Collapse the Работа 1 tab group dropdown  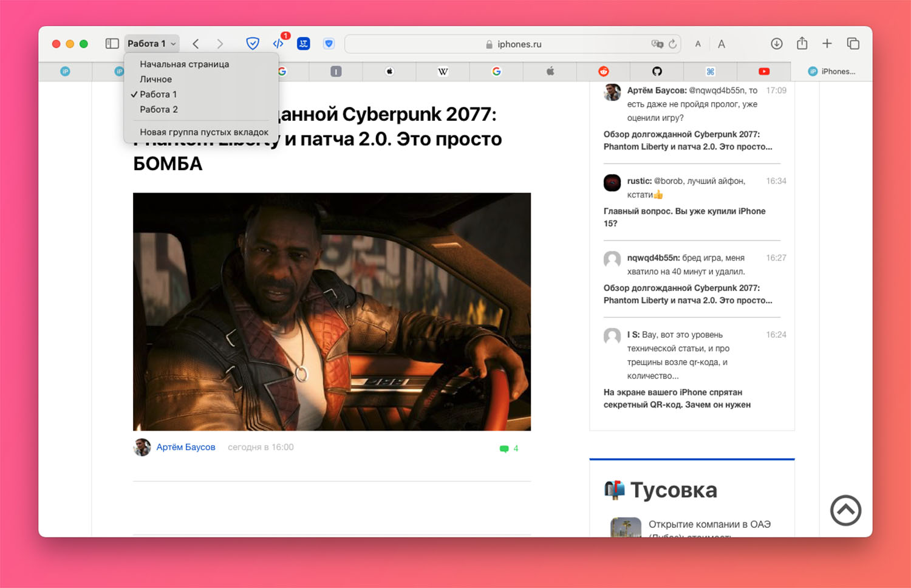152,44
